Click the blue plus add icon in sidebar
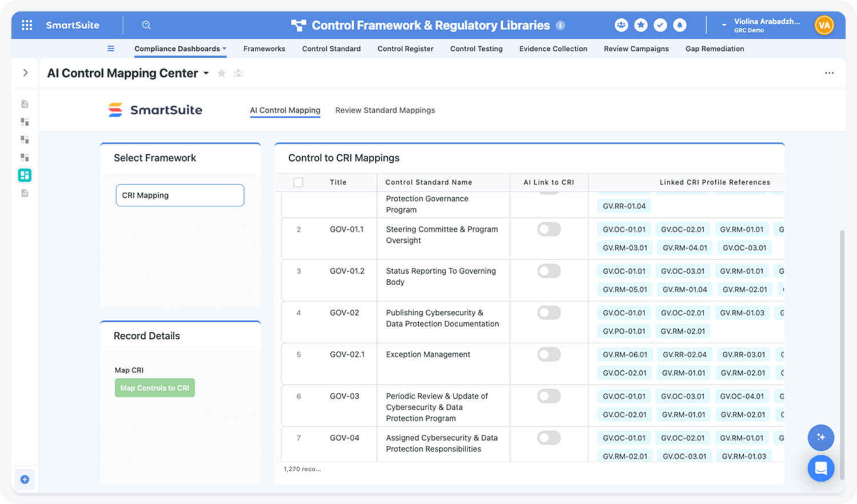This screenshot has height=504, width=857. [25, 479]
